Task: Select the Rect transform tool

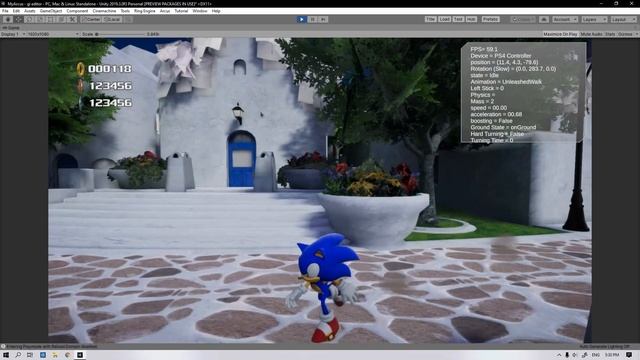Action: [x=51, y=19]
